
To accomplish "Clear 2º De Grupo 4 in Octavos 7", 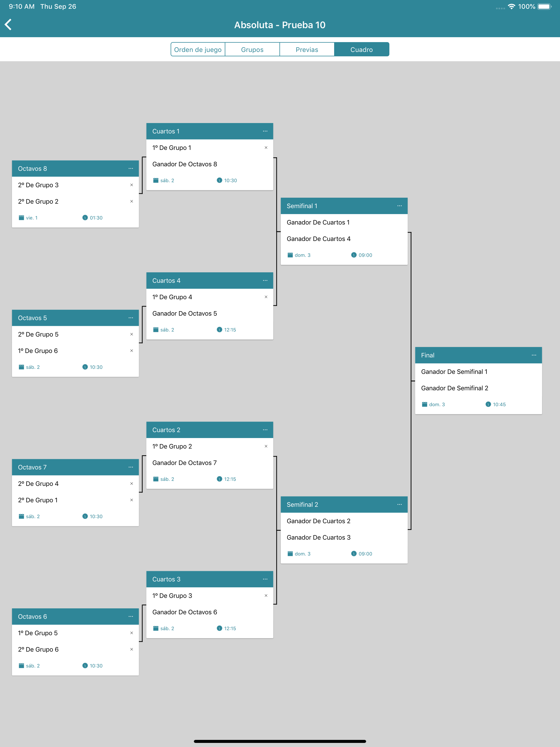I will tap(132, 484).
